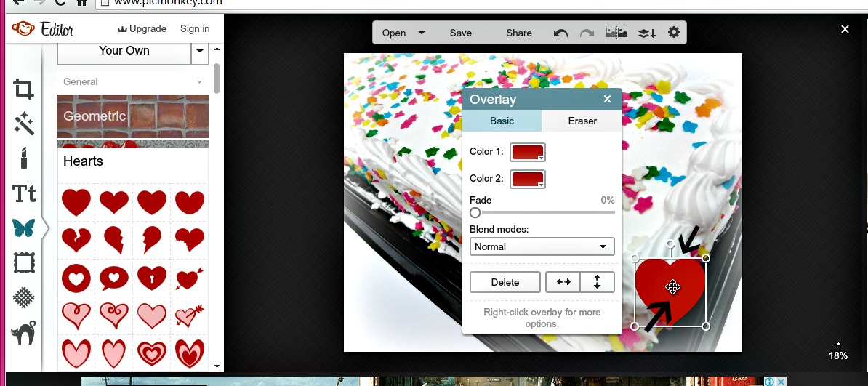The width and height of the screenshot is (868, 386).
Task: Click the browser address bar
Action: coord(481,3)
